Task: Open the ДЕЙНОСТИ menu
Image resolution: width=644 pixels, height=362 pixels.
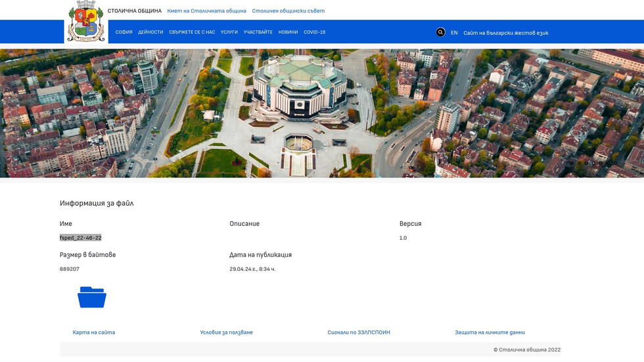Action: coord(150,32)
